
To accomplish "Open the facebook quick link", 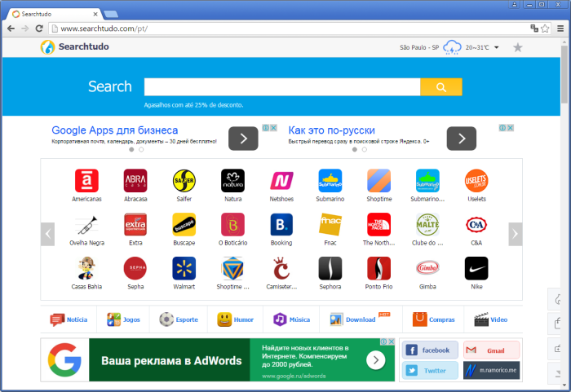I will pos(430,350).
